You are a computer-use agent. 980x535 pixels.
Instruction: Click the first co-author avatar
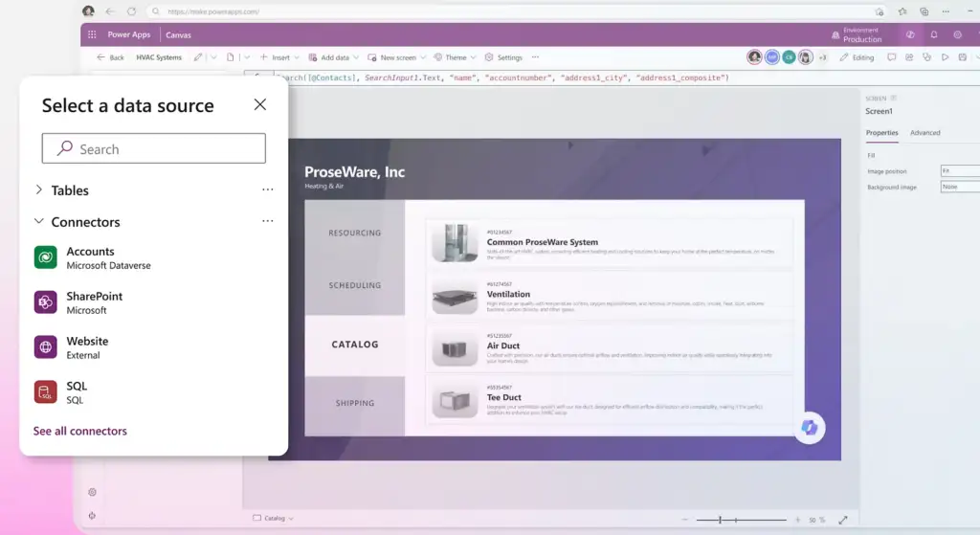click(755, 57)
